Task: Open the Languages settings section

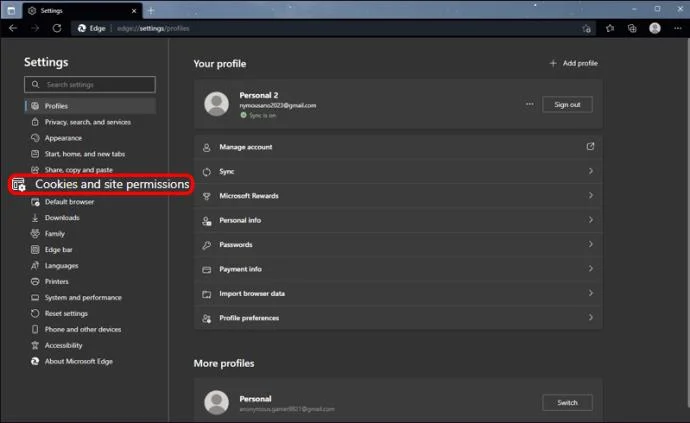Action: (61, 265)
